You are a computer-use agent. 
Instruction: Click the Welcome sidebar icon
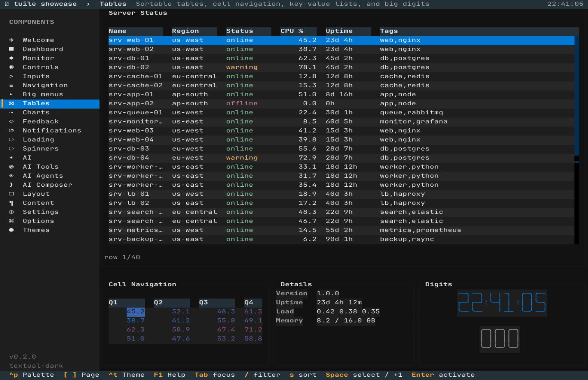(x=11, y=40)
